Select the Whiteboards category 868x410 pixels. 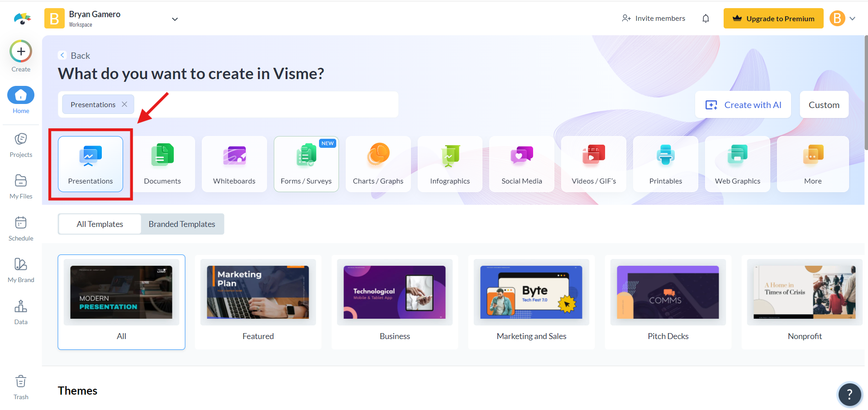234,164
